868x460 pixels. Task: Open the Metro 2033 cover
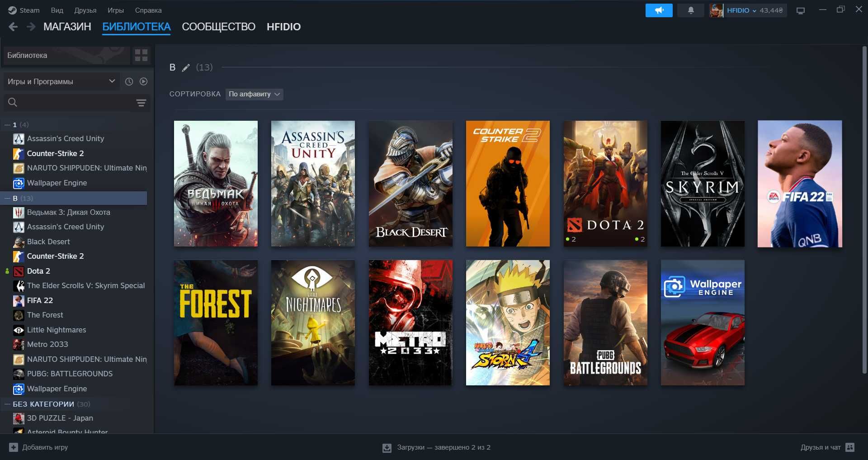(410, 323)
